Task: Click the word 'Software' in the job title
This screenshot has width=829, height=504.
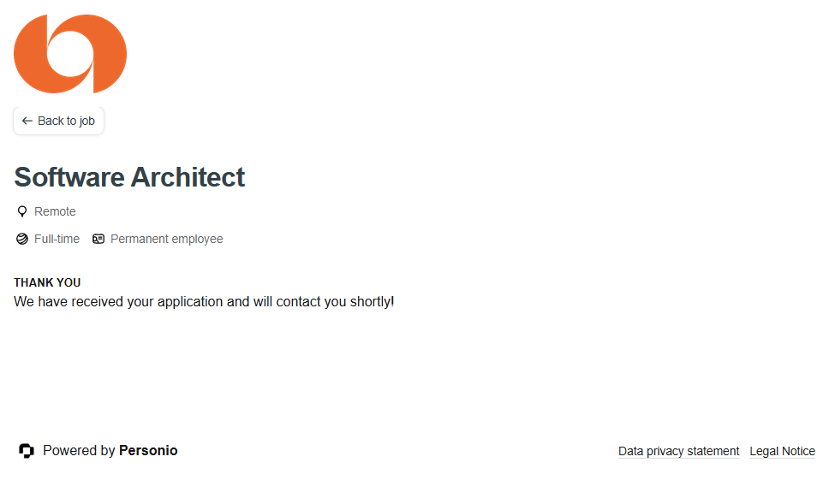Action: coord(69,177)
